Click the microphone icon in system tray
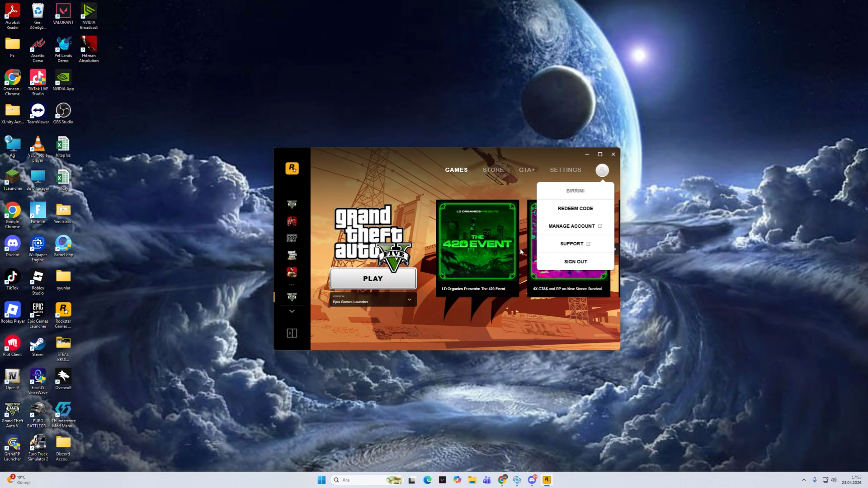Image resolution: width=868 pixels, height=488 pixels. click(x=815, y=480)
